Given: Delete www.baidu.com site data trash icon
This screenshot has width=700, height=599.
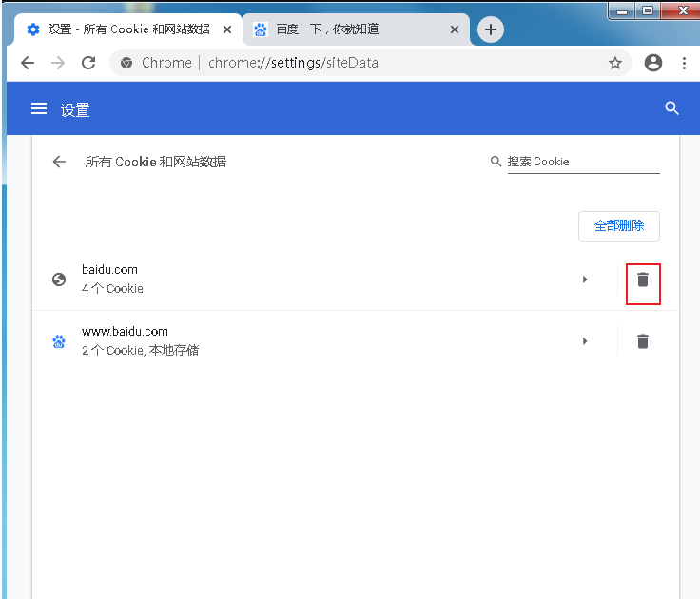Looking at the screenshot, I should click(x=643, y=341).
